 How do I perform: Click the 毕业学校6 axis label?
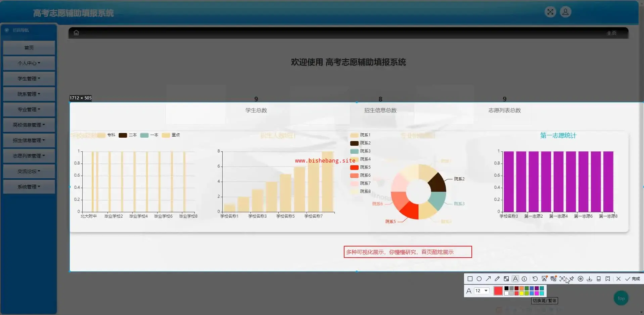[163, 216]
